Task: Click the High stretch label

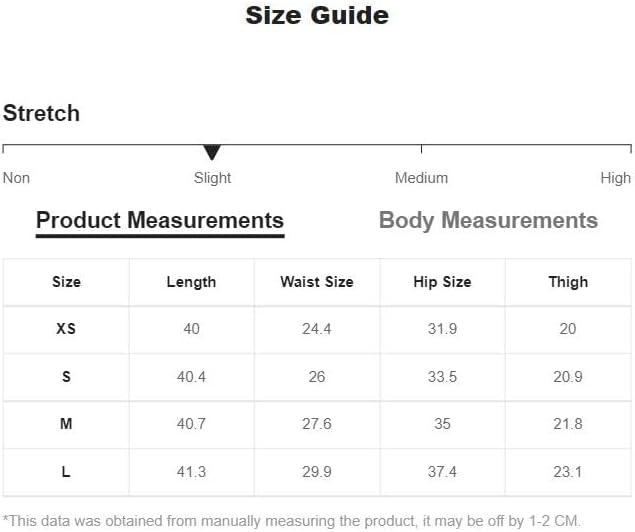Action: pyautogui.click(x=616, y=178)
